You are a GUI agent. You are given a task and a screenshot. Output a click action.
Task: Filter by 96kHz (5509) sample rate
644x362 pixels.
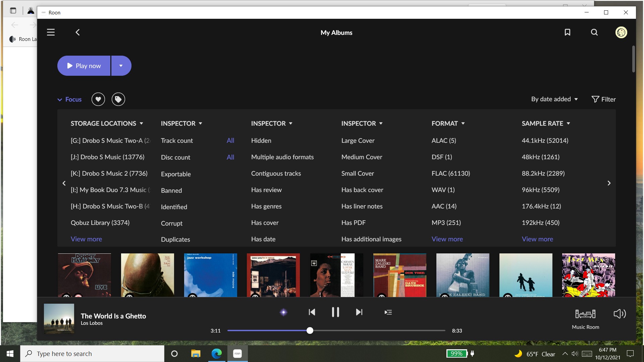541,190
